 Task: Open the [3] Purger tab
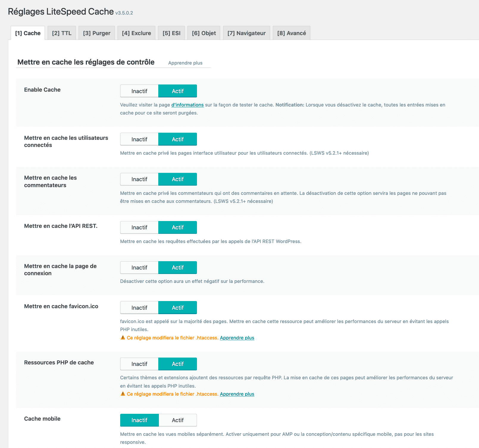[96, 33]
